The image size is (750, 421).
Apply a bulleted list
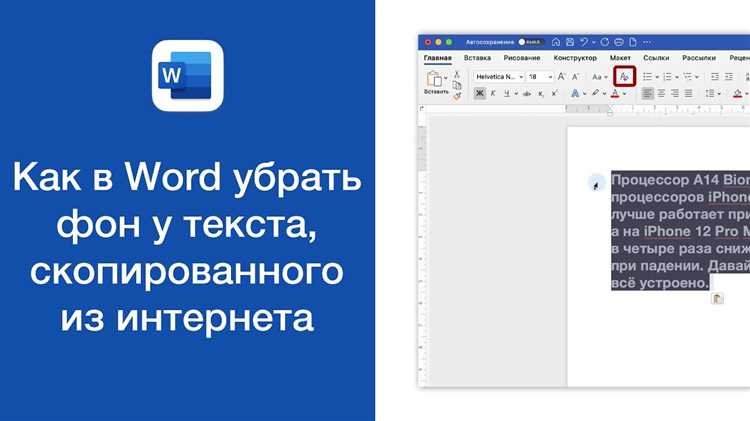647,77
